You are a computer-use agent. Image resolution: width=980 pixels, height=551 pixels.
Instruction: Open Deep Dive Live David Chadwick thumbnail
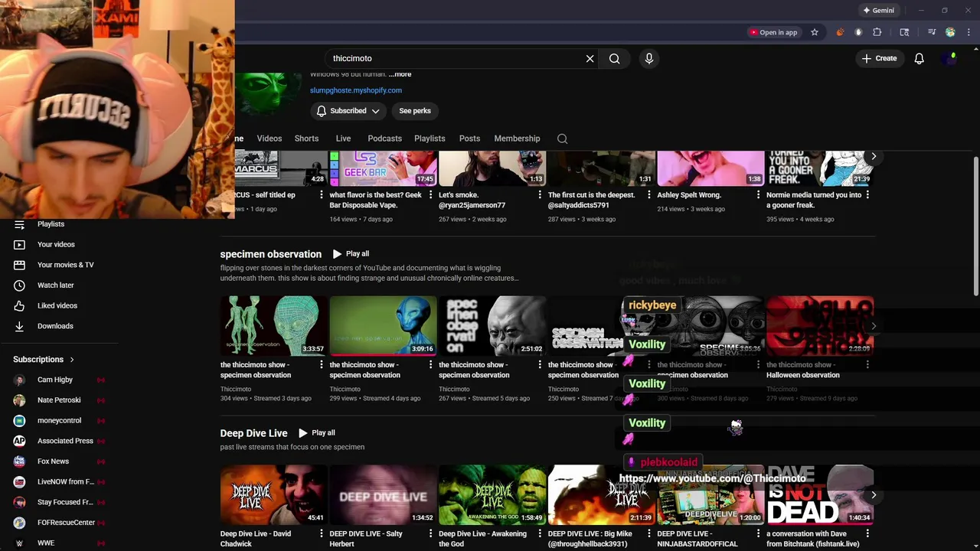(x=273, y=494)
